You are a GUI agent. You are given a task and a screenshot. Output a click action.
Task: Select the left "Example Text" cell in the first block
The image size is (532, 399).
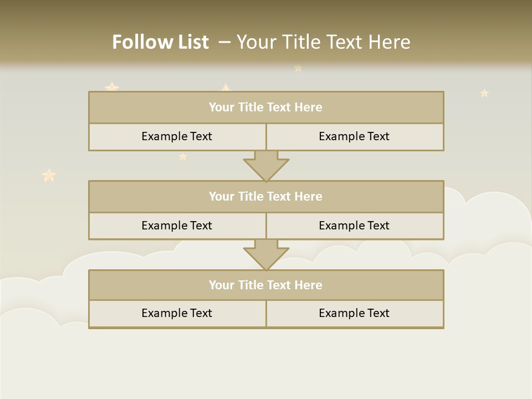click(177, 136)
